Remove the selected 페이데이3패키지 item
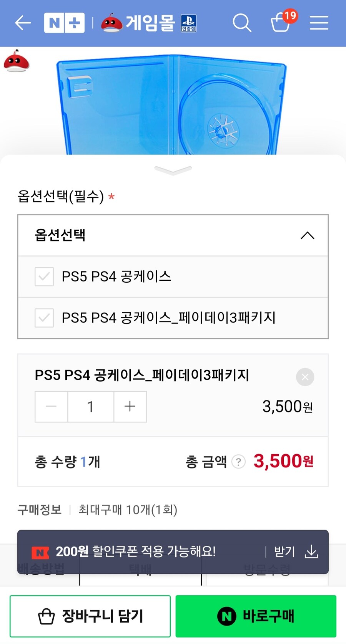 tap(305, 377)
